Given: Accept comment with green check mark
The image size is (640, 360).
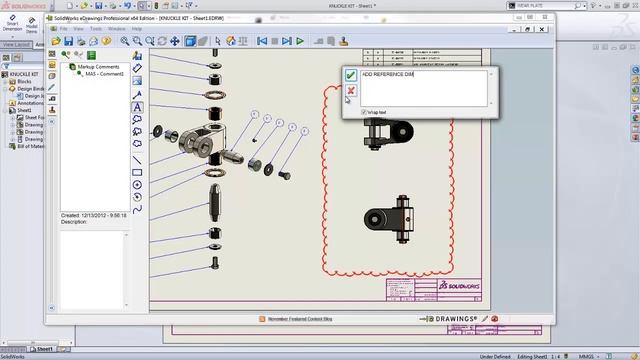Looking at the screenshot, I should pos(351,75).
